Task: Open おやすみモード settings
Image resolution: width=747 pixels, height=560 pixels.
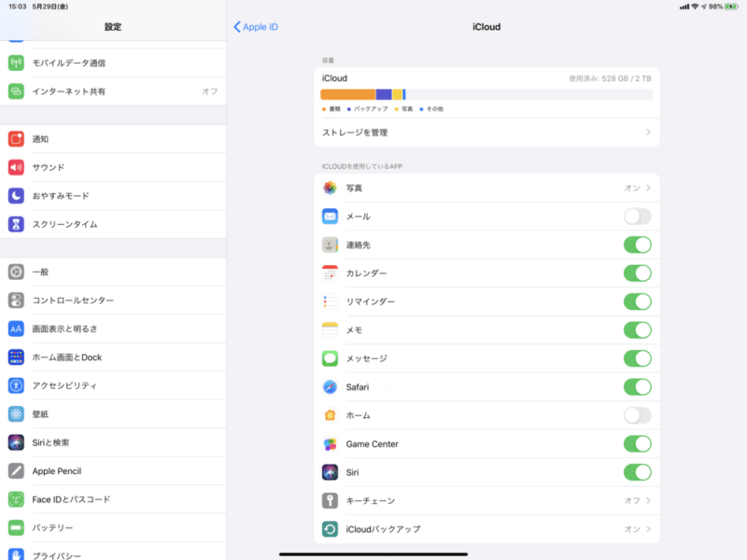Action: point(113,196)
